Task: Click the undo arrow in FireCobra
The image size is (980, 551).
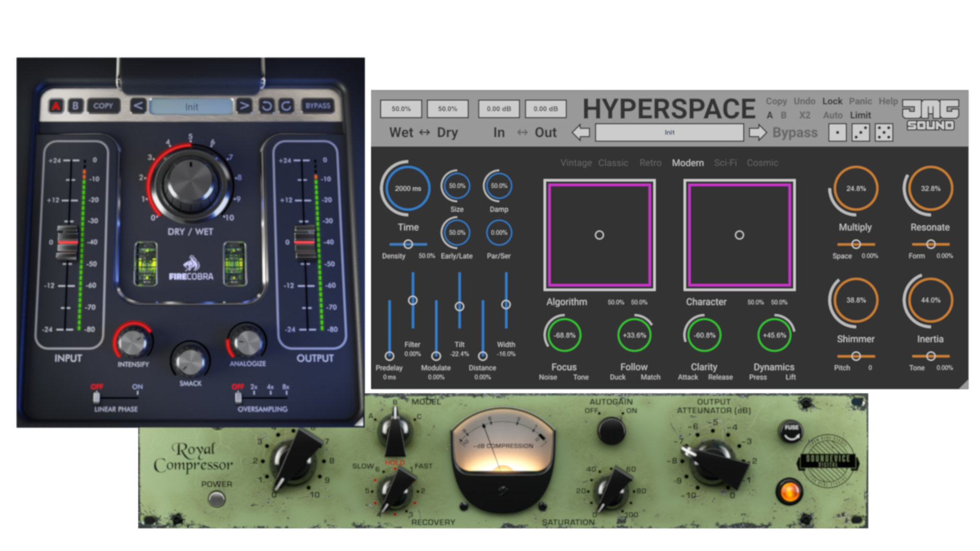Action: pyautogui.click(x=266, y=106)
